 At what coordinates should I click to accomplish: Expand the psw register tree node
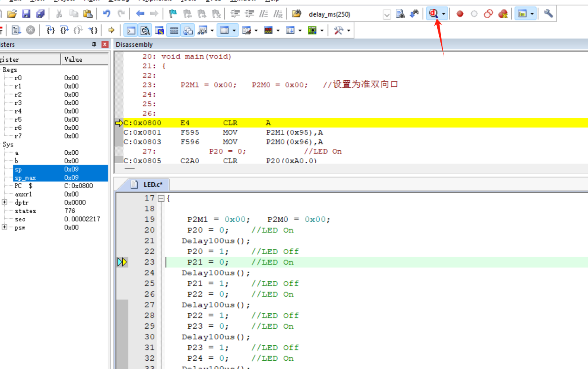4,227
